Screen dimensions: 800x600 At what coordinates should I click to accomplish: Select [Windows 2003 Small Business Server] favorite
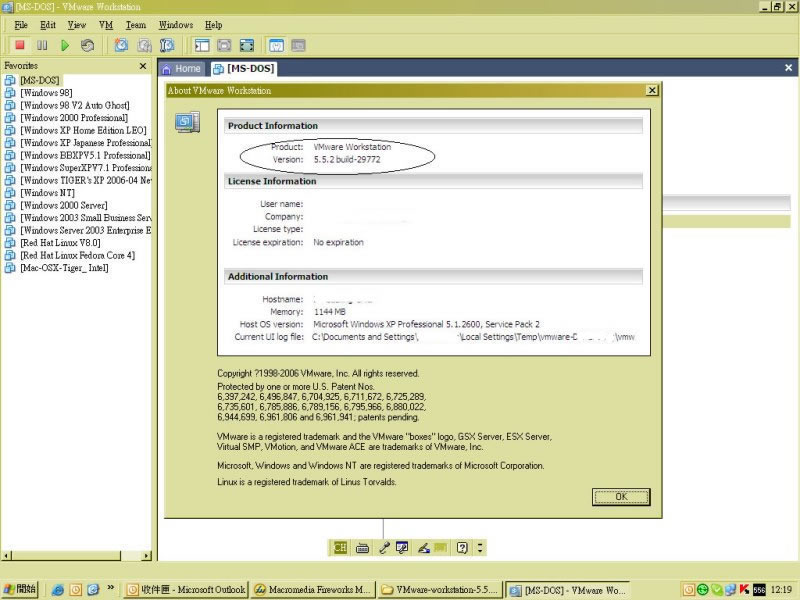tap(85, 218)
